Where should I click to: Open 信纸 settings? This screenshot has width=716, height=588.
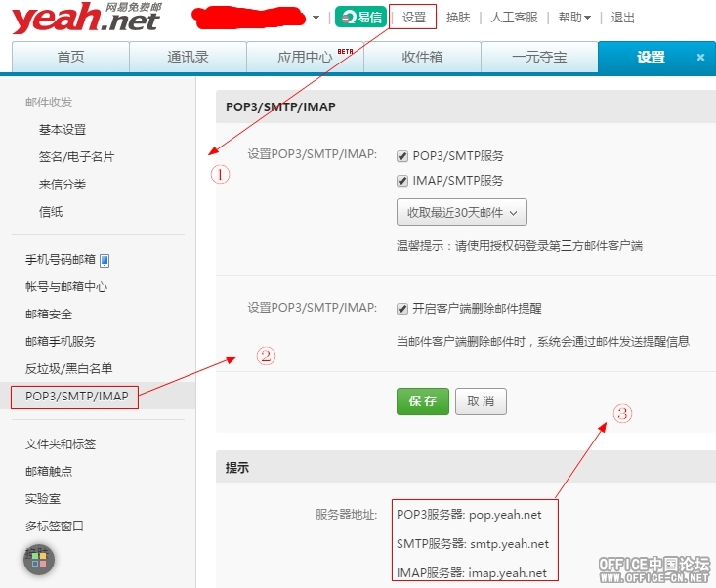[x=51, y=212]
